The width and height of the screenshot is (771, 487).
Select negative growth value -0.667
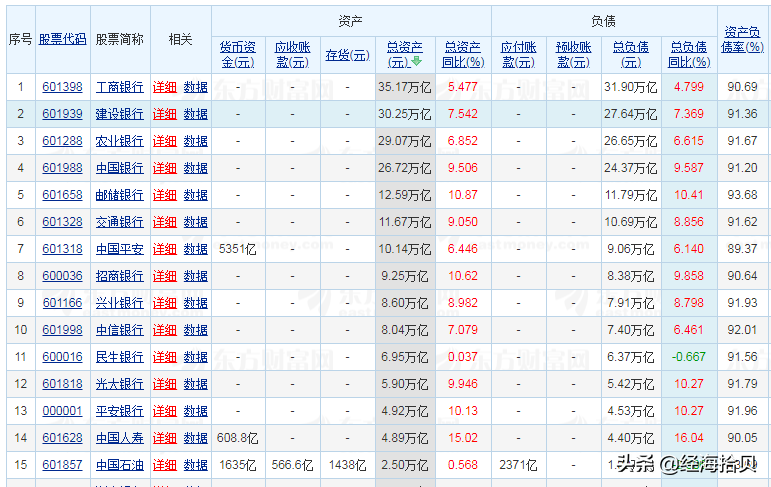[x=689, y=357]
